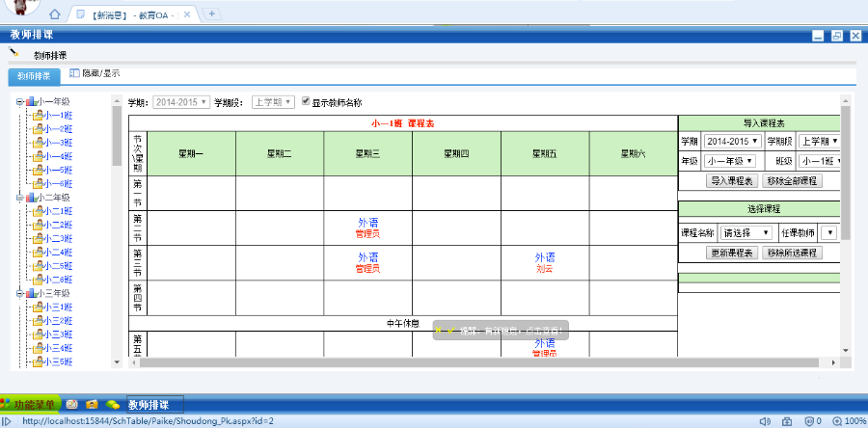Open class 小二6班 in the tree
This screenshot has width=868, height=428.
[x=58, y=280]
